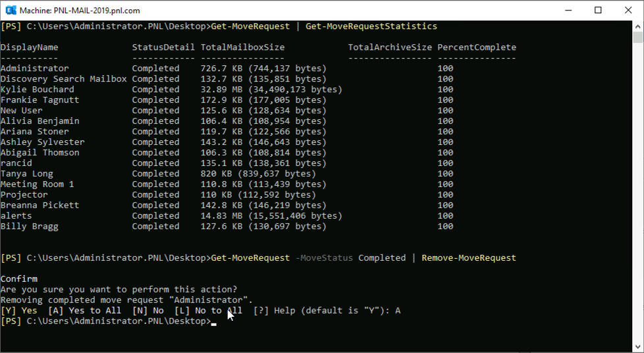Click the PercentComplete column header
Image resolution: width=644 pixels, height=353 pixels.
click(x=477, y=47)
